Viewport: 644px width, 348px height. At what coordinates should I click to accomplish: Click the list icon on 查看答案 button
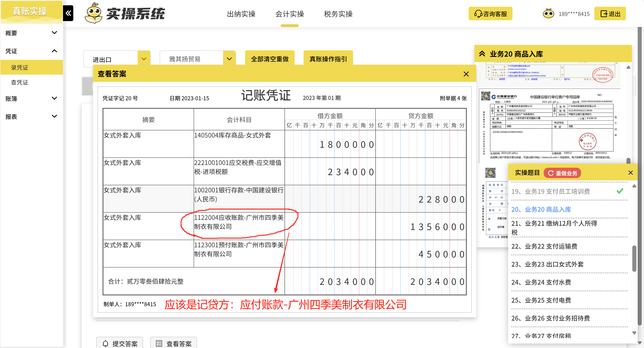159,344
